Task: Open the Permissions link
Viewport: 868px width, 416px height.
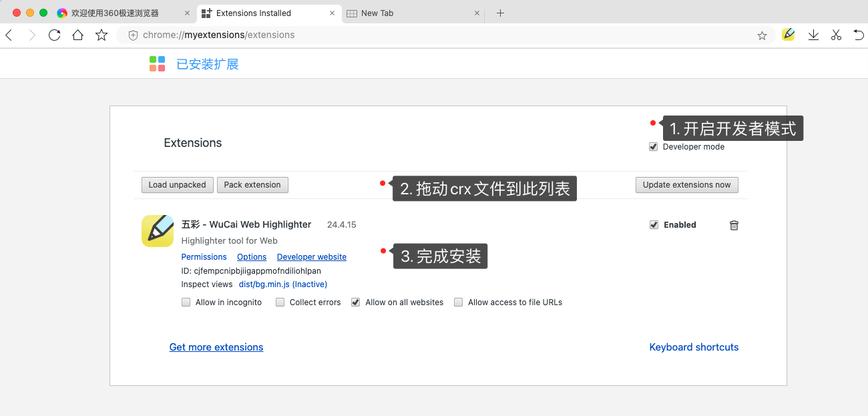Action: coord(204,257)
